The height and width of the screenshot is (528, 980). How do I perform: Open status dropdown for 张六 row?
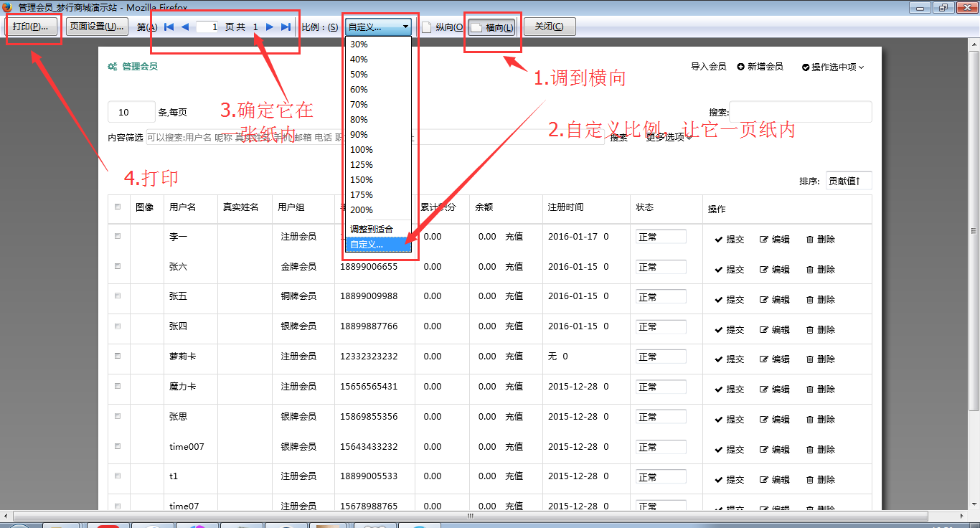661,267
